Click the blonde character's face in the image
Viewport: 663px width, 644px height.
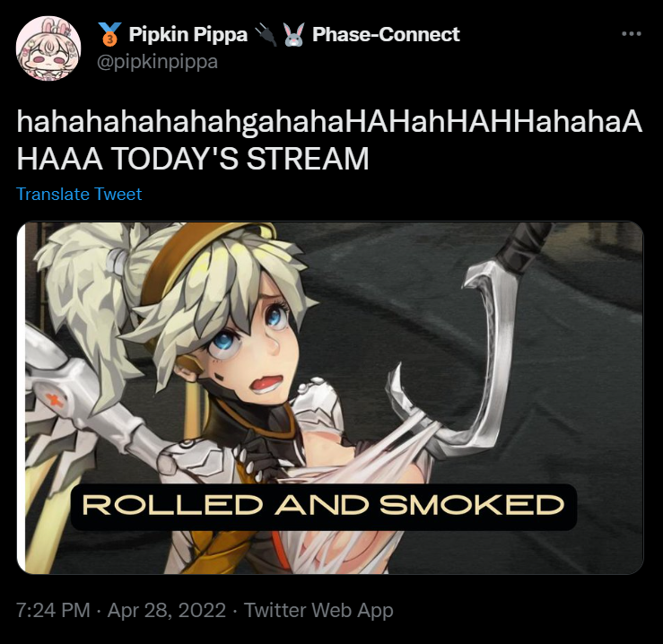point(249,343)
